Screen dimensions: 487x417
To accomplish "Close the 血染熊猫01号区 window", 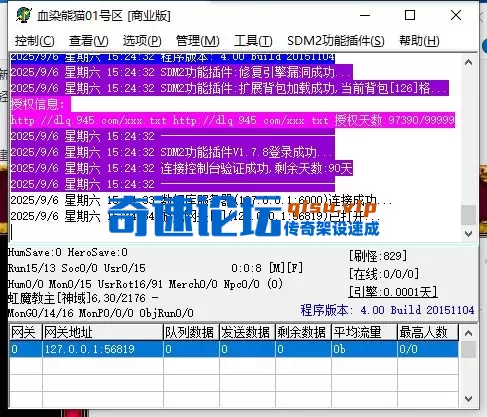I will point(456,15).
